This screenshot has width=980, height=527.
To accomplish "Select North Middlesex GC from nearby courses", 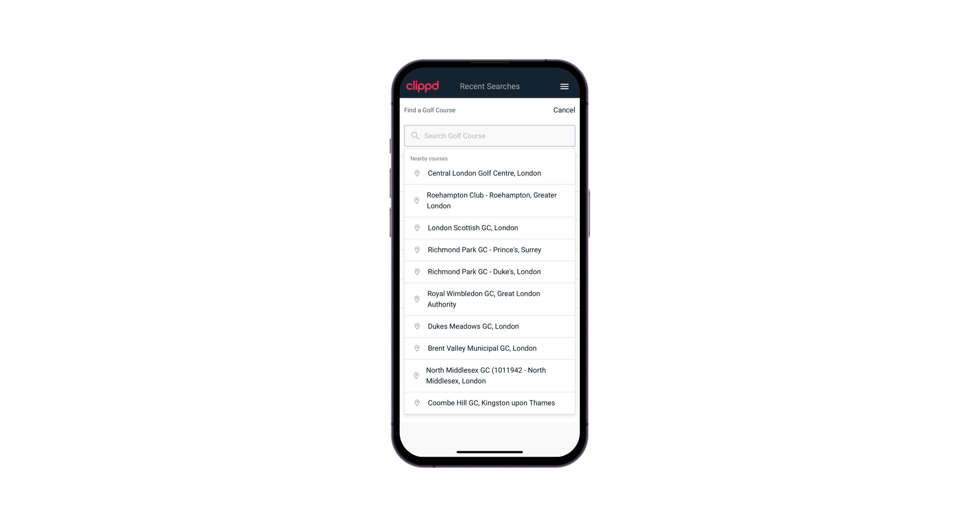I will tap(490, 375).
